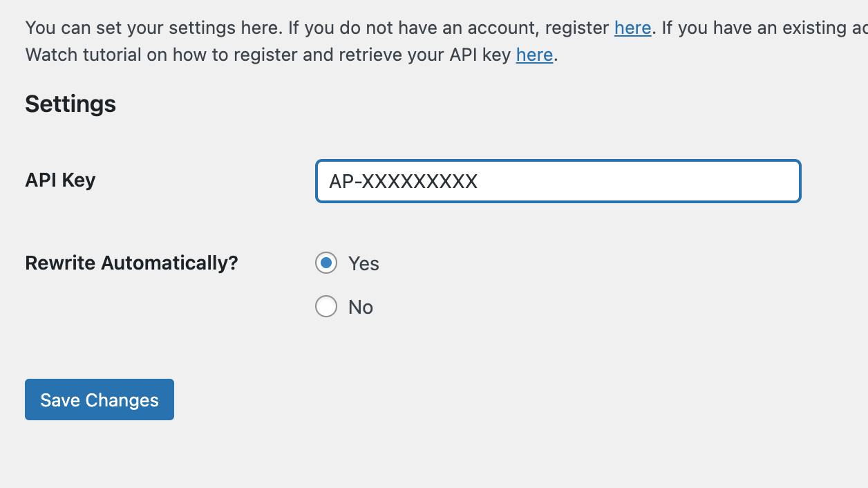Click the Settings heading

coord(70,104)
